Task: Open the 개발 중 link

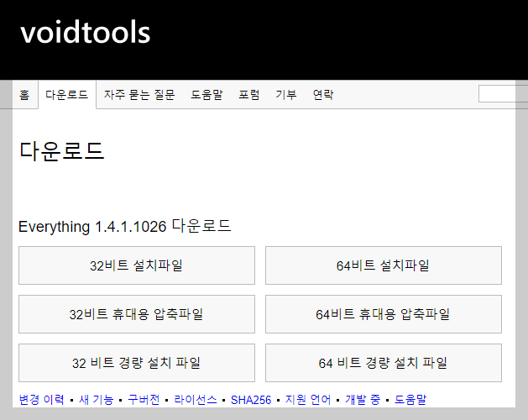Action: coord(363,400)
